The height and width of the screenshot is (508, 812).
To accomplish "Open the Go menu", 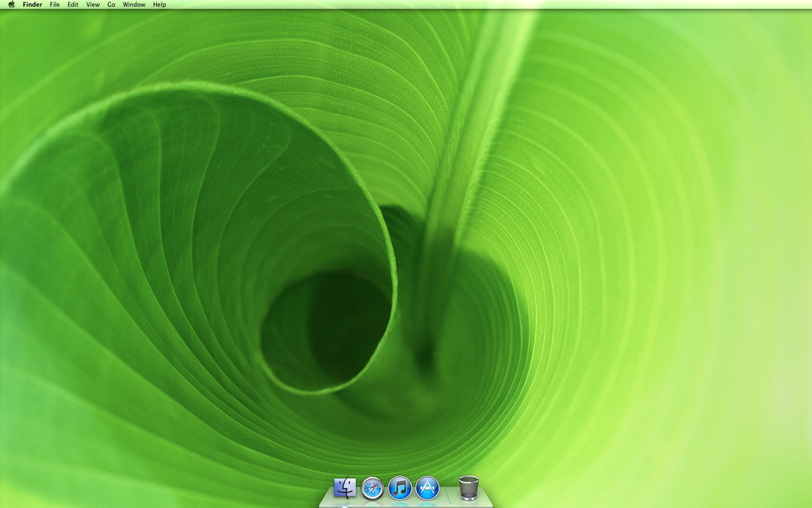I will click(x=111, y=4).
